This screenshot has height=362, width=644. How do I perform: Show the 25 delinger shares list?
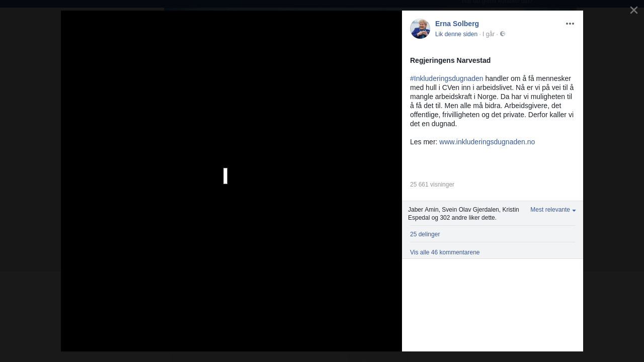425,234
